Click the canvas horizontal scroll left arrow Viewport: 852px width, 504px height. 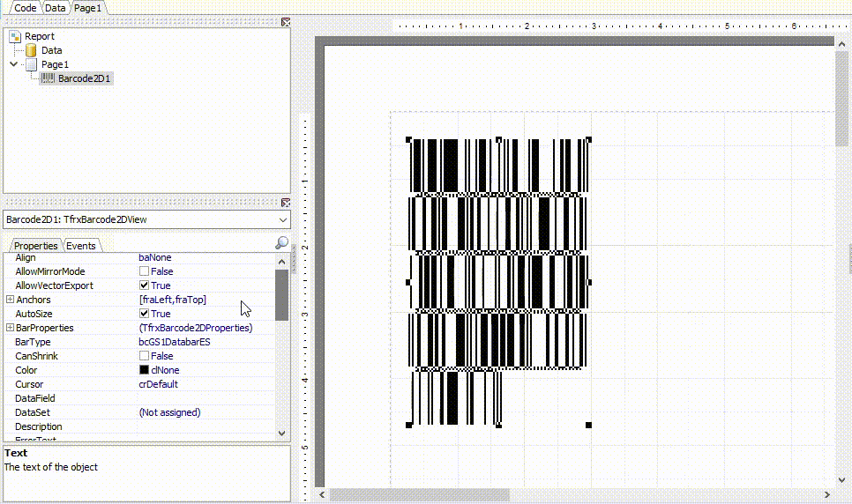coord(322,495)
